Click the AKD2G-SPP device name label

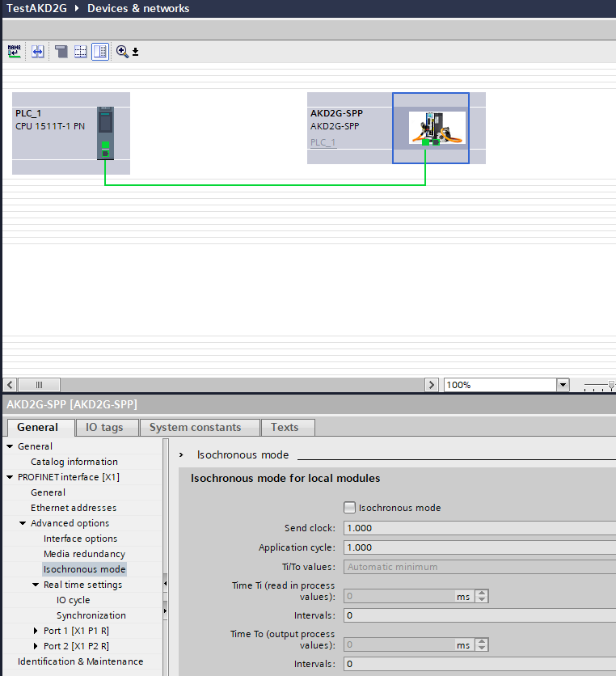336,113
